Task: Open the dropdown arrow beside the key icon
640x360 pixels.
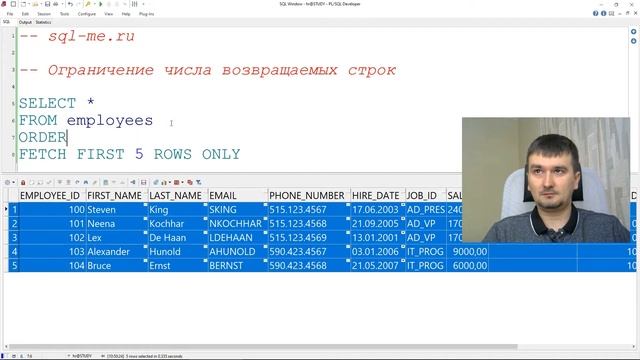Action: click(x=95, y=4)
